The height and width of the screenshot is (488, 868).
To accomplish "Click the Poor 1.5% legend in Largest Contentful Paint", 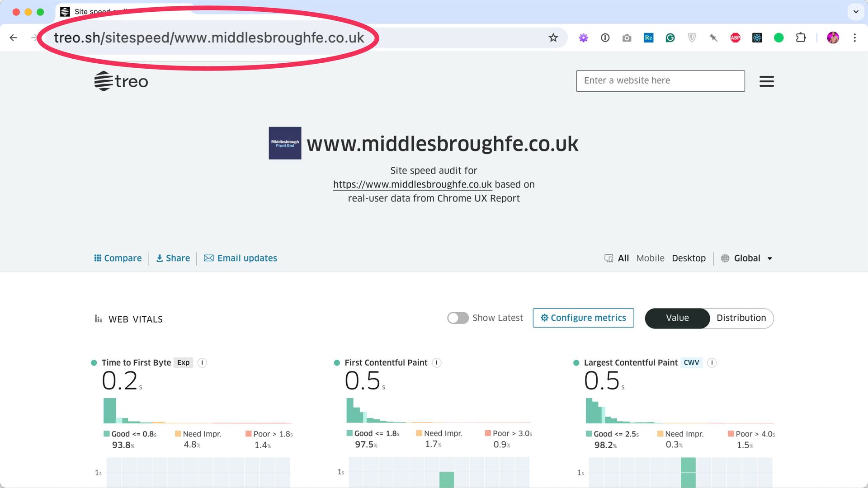I will point(751,439).
